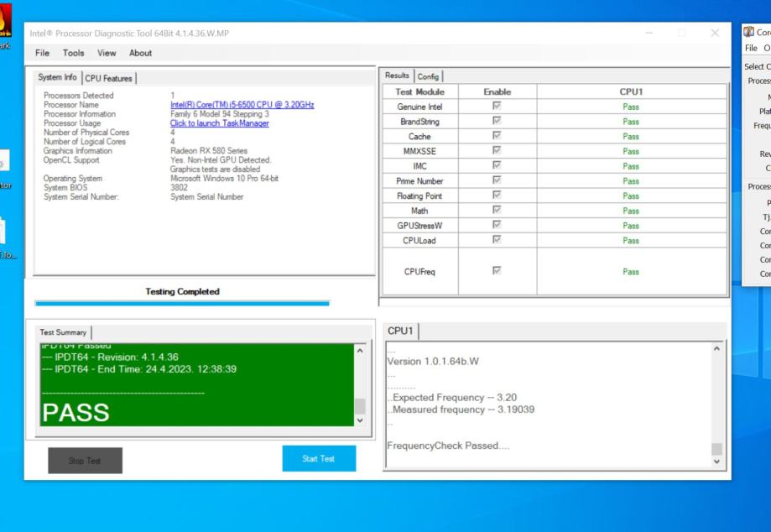Toggle the BrandString test checkbox
The image size is (771, 532).
pos(497,121)
